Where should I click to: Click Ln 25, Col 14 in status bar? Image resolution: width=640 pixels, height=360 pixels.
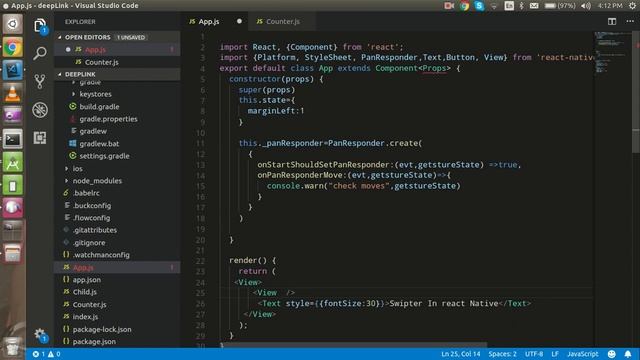point(460,354)
